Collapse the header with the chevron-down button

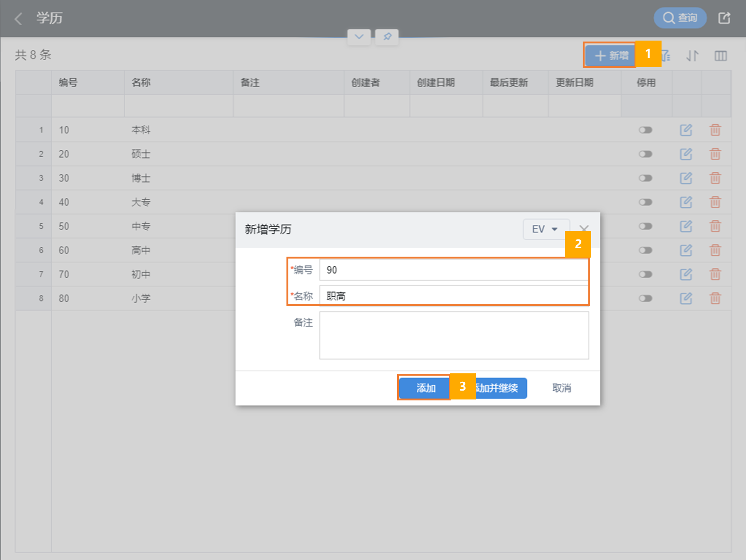(359, 36)
